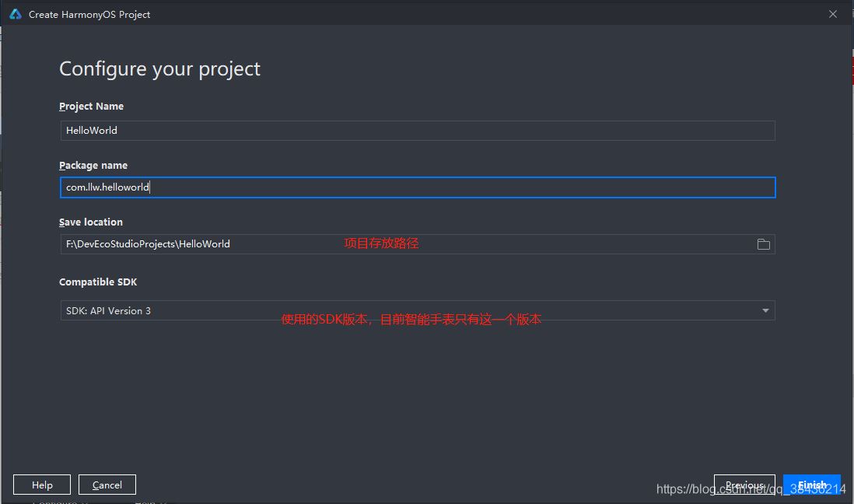Click the Package name input field

tap(417, 187)
